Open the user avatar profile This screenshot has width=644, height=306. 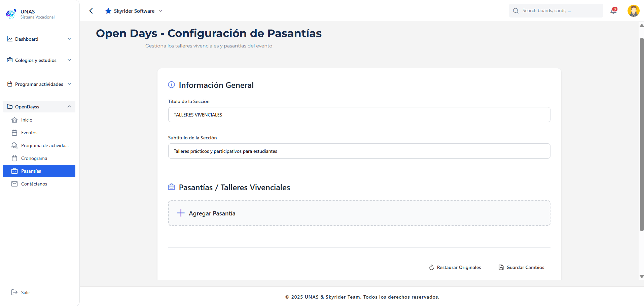tap(633, 11)
